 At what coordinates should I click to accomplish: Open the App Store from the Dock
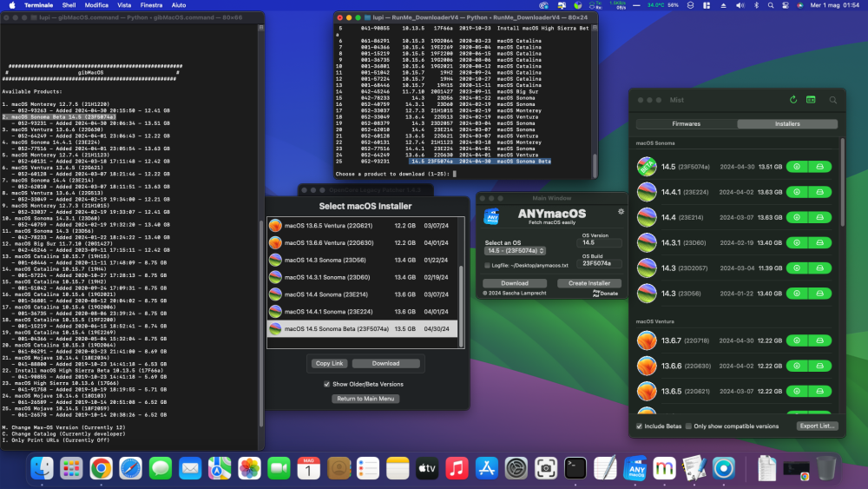coord(487,468)
